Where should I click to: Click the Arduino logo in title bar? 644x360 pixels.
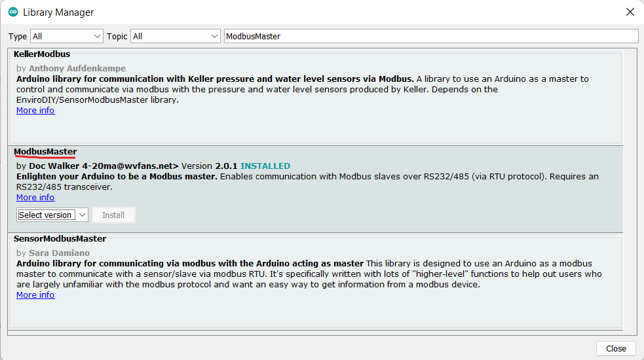pyautogui.click(x=12, y=12)
